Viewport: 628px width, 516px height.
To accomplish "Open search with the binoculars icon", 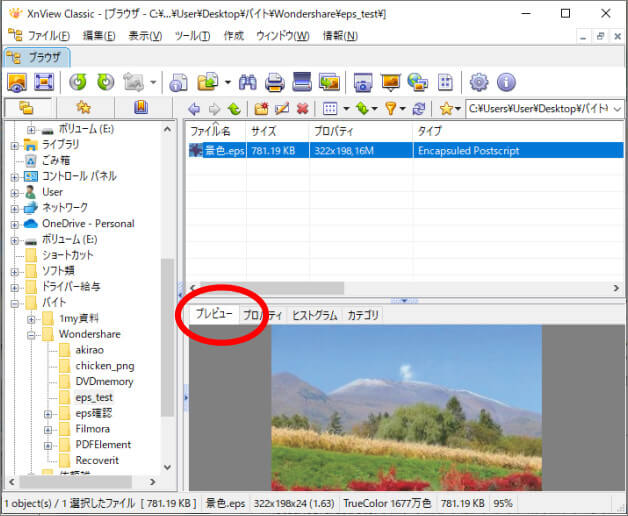I will tap(248, 83).
